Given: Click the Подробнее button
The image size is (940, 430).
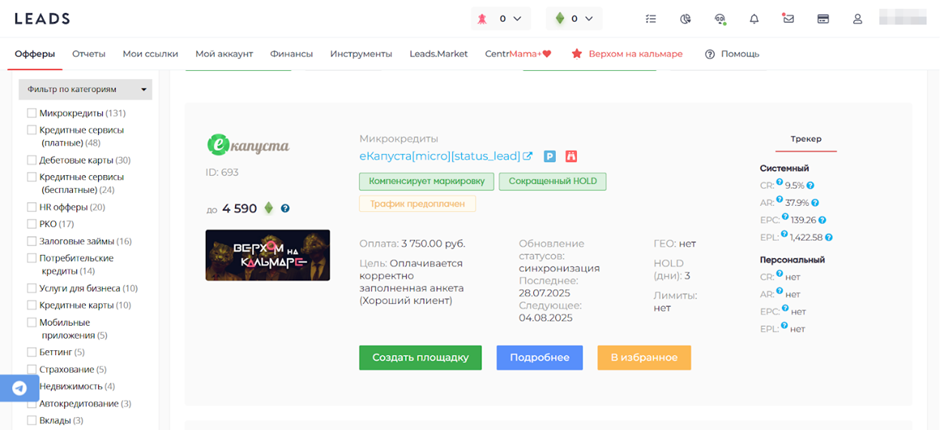Looking at the screenshot, I should click(x=540, y=357).
